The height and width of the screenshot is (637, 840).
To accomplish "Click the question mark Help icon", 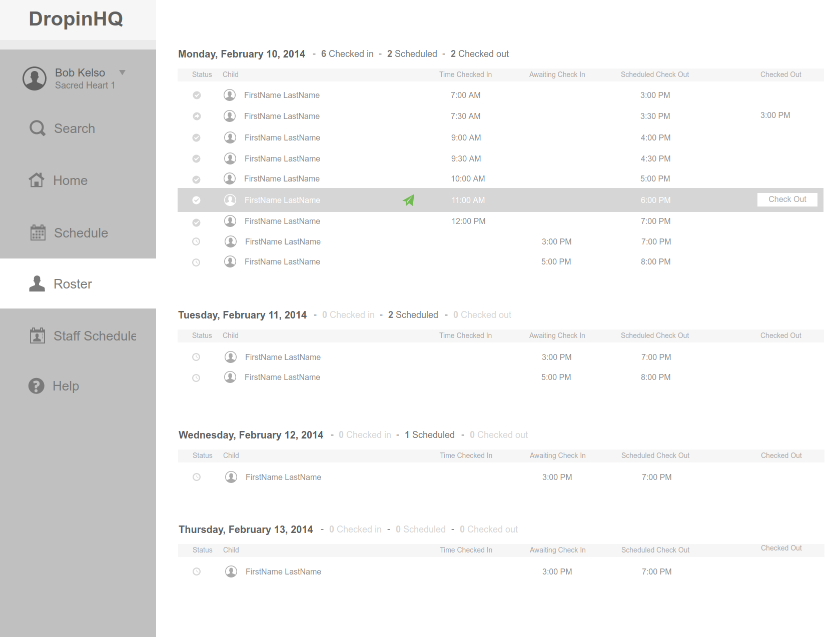I will pos(37,386).
